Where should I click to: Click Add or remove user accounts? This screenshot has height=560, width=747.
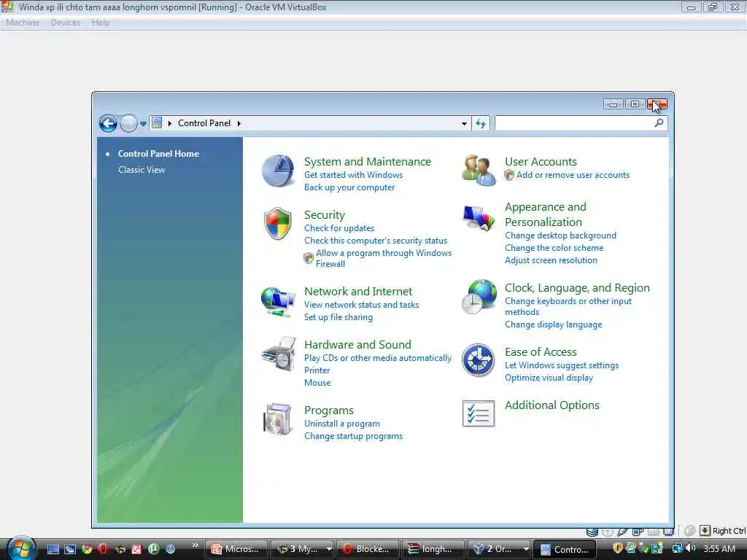click(x=573, y=175)
